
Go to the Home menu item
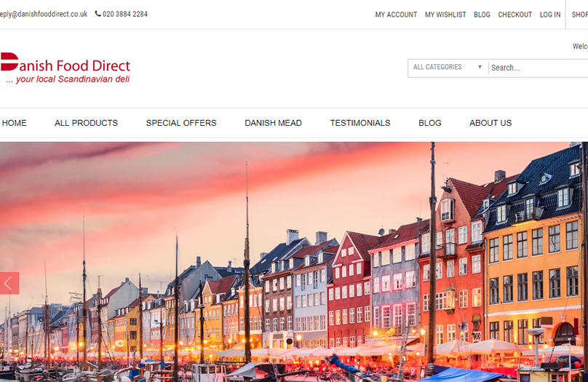coord(14,123)
